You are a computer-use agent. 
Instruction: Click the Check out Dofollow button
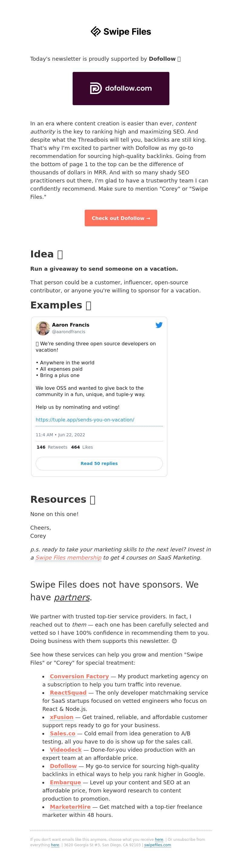[121, 218]
